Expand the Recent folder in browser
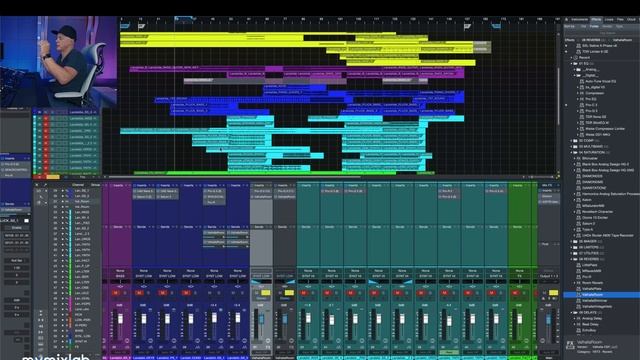The width and height of the screenshot is (640, 360). pyautogui.click(x=571, y=58)
